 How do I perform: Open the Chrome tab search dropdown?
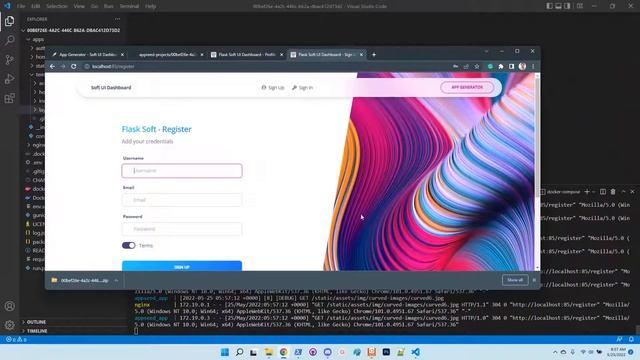pyautogui.click(x=487, y=51)
